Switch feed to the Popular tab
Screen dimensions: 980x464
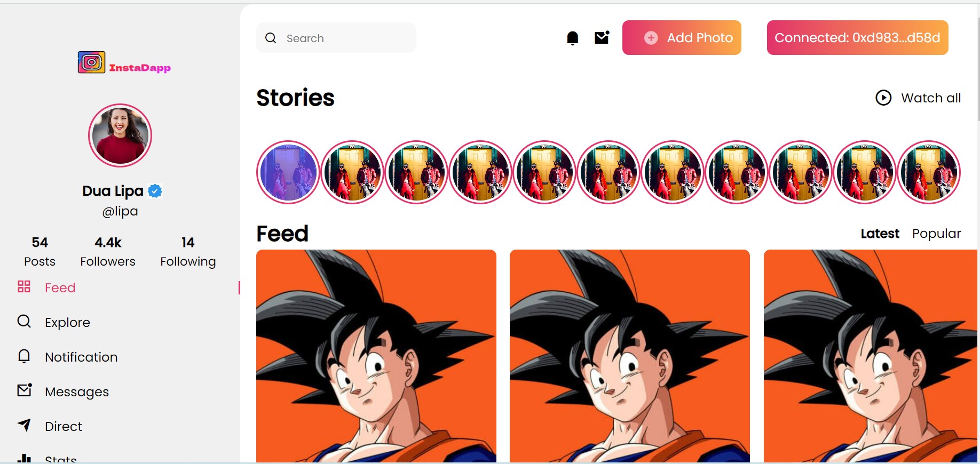pyautogui.click(x=936, y=234)
